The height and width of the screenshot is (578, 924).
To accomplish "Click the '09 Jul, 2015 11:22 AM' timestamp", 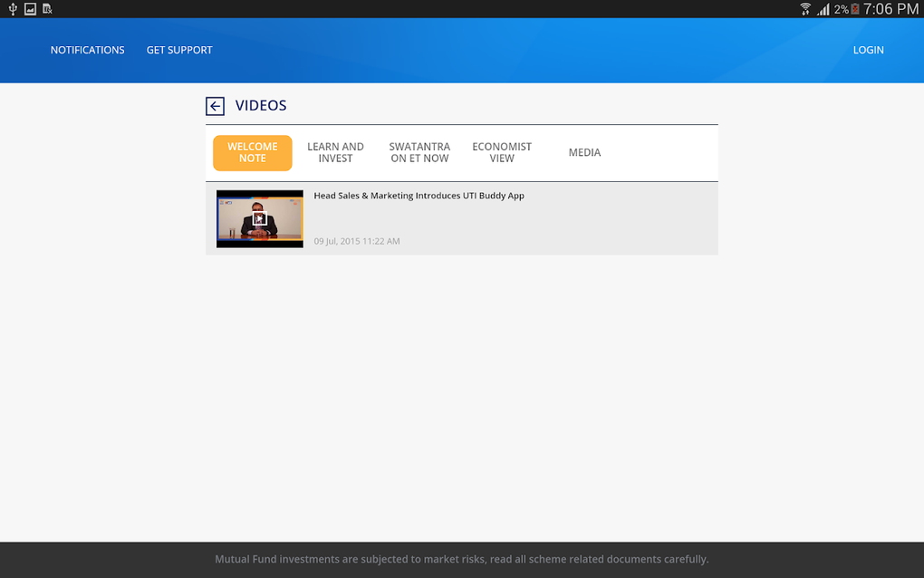I will [357, 241].
